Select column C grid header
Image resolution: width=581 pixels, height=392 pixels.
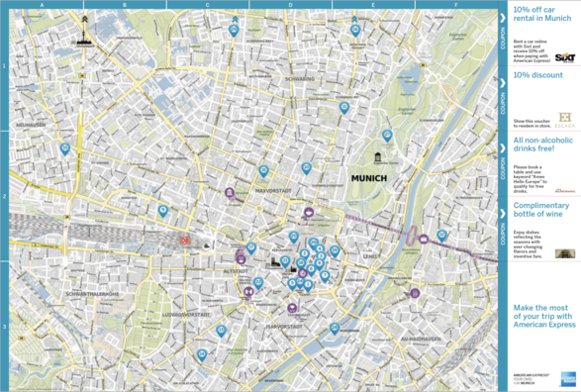coord(208,4)
